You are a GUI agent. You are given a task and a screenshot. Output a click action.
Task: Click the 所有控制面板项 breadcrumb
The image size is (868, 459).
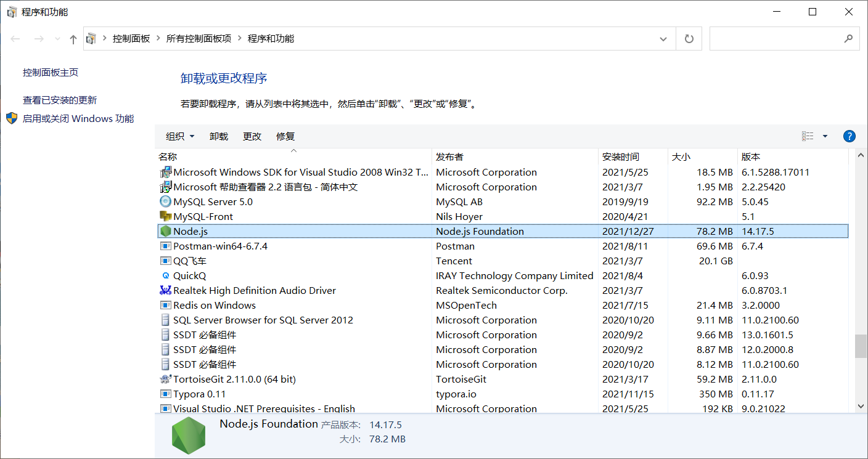coord(199,39)
